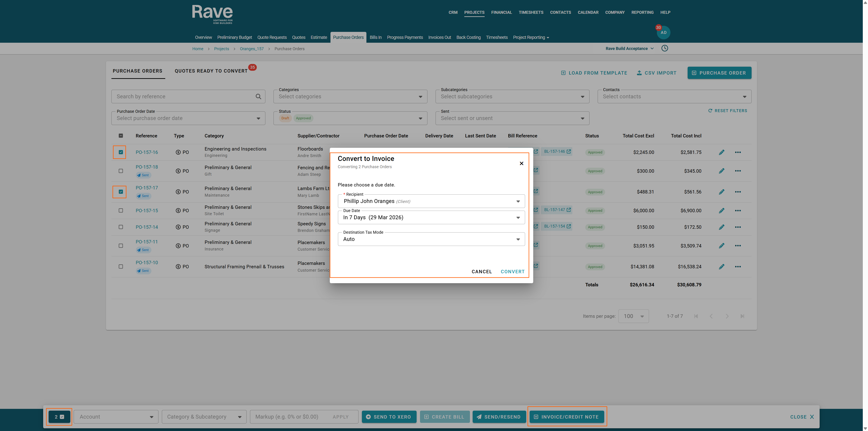Screen dimensions: 868x431
Task: Click the search magnifier icon in reference field
Action: click(x=258, y=96)
